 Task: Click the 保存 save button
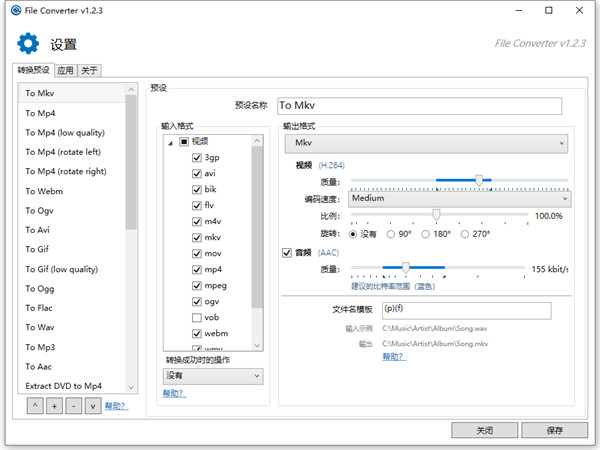pyautogui.click(x=554, y=430)
